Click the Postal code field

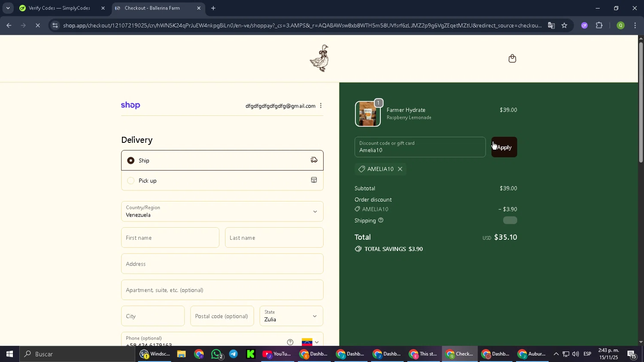pyautogui.click(x=222, y=316)
